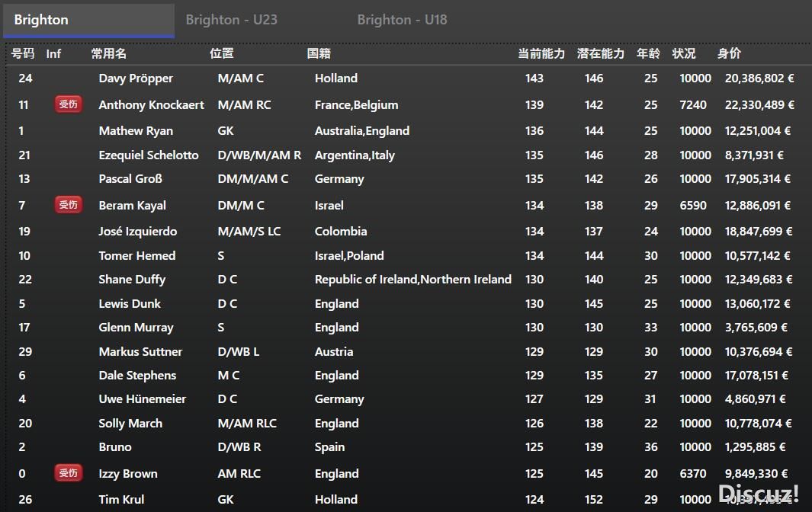Sort by the Inf column header

tap(53, 53)
